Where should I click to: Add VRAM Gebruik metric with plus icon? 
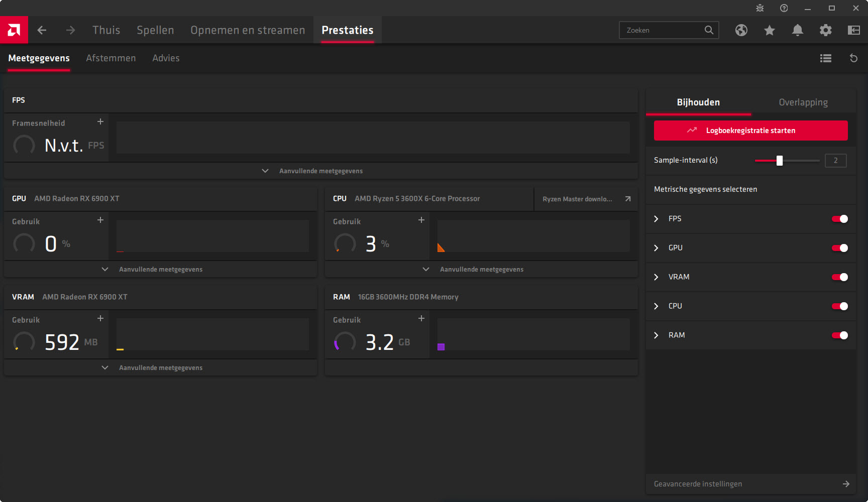(100, 318)
